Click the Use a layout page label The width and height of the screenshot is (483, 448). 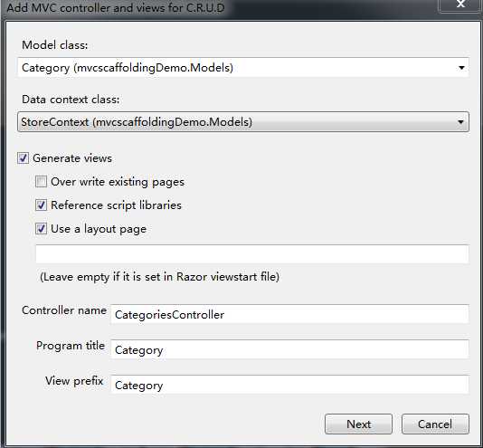tap(99, 229)
